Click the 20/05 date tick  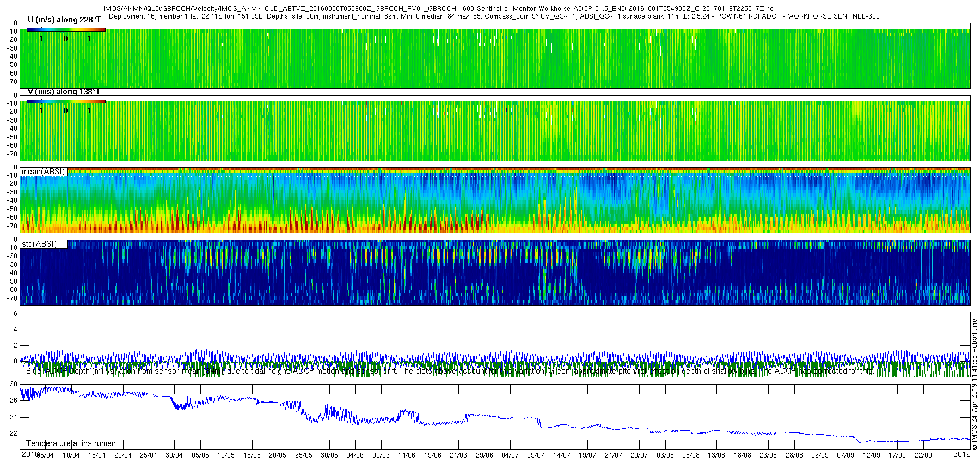[278, 455]
